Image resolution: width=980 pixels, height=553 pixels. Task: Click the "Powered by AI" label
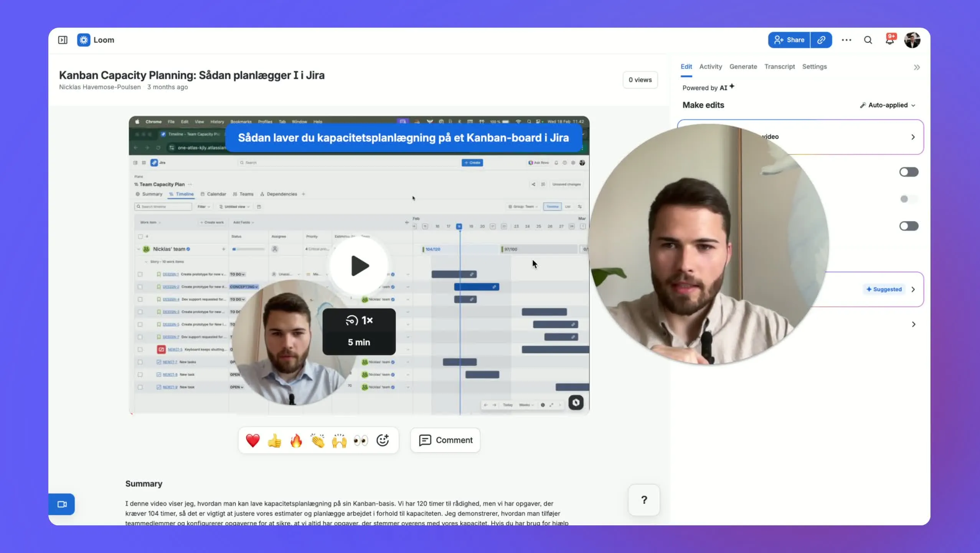(x=708, y=88)
